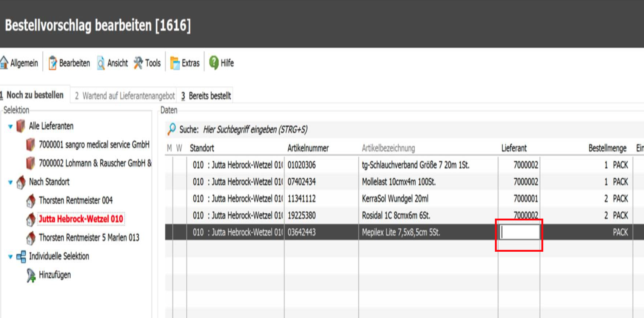Collapse the Individuelle Selektion node

(x=10, y=257)
